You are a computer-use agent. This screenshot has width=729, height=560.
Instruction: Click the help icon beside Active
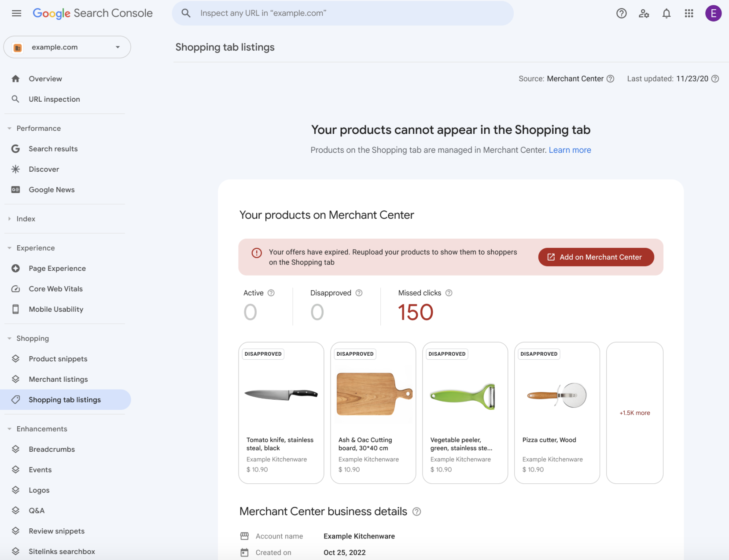point(271,293)
